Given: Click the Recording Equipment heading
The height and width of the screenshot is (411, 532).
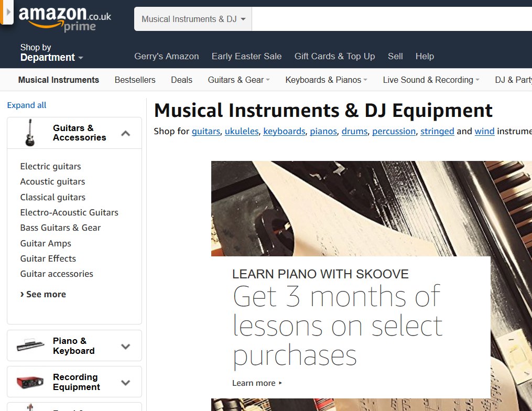Looking at the screenshot, I should pos(77,382).
